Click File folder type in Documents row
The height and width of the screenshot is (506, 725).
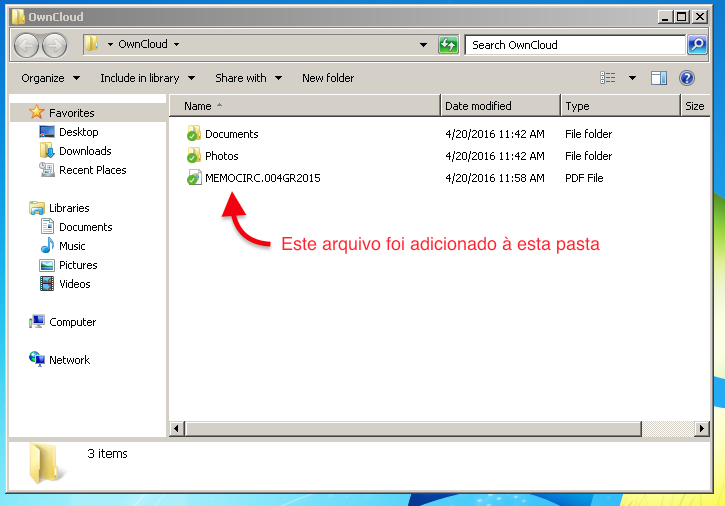point(588,134)
